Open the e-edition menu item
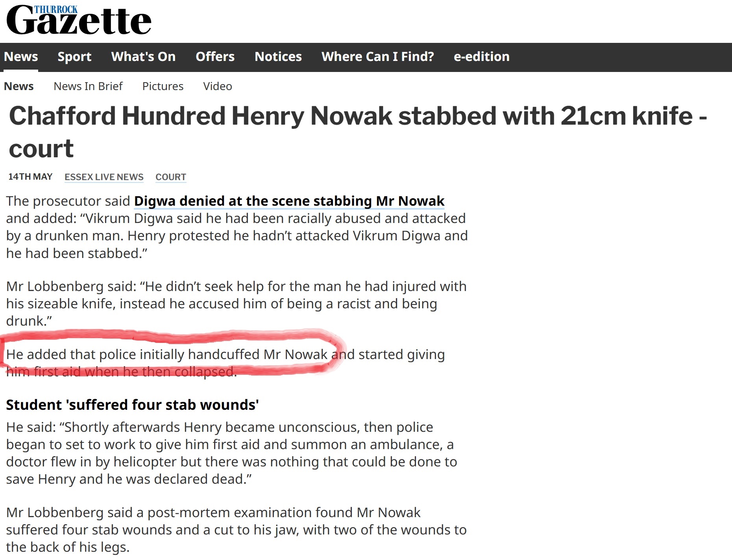 [x=481, y=57]
